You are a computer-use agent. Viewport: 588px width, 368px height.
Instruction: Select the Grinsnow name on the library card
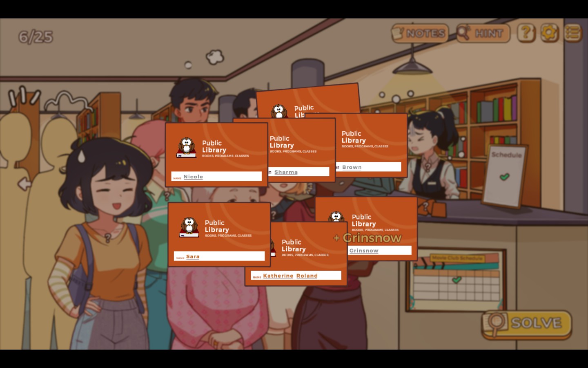coord(364,251)
